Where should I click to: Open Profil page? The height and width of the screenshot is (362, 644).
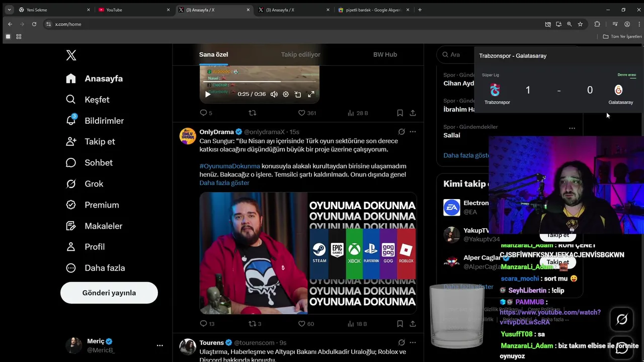(85, 247)
